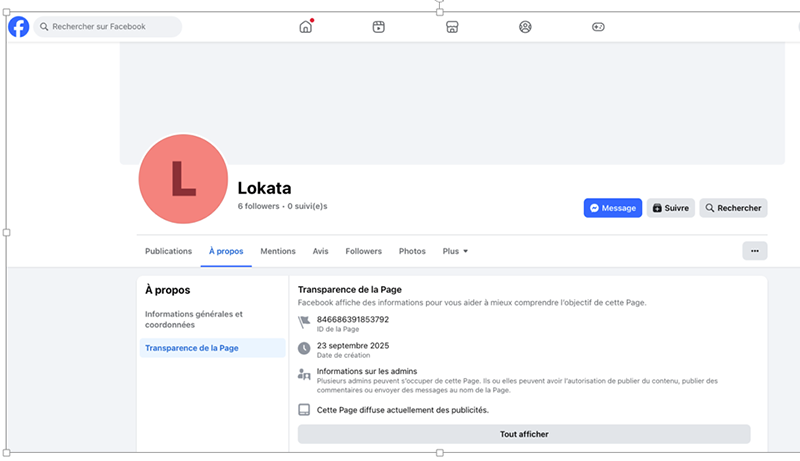Open Informations générales et coordonnées section
This screenshot has height=461, width=800.
click(x=212, y=319)
